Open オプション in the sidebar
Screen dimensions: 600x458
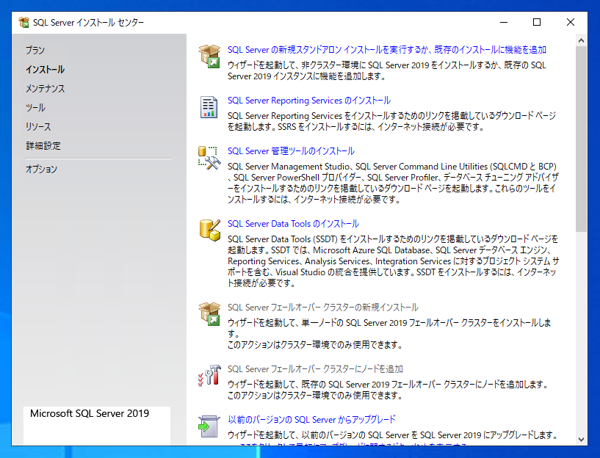pyautogui.click(x=41, y=169)
